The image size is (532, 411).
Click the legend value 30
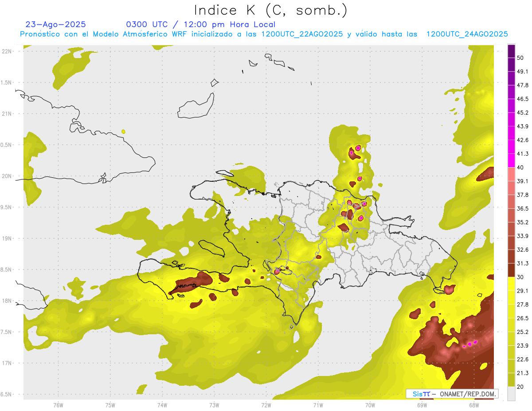[521, 277]
